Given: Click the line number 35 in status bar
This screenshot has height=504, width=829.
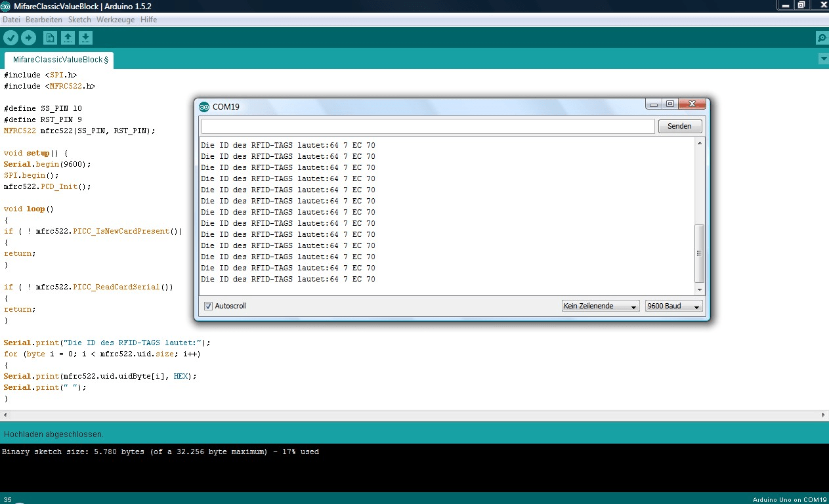Looking at the screenshot, I should pos(8,500).
